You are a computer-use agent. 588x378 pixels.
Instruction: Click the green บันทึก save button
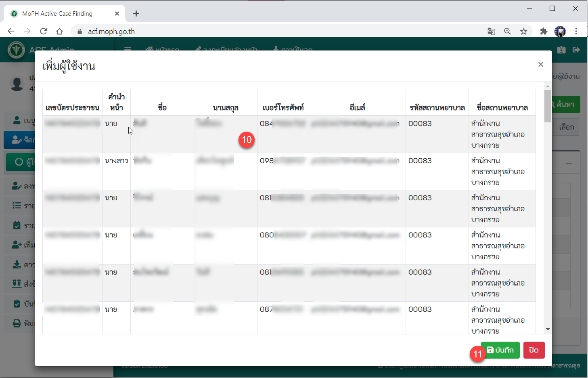tap(500, 350)
